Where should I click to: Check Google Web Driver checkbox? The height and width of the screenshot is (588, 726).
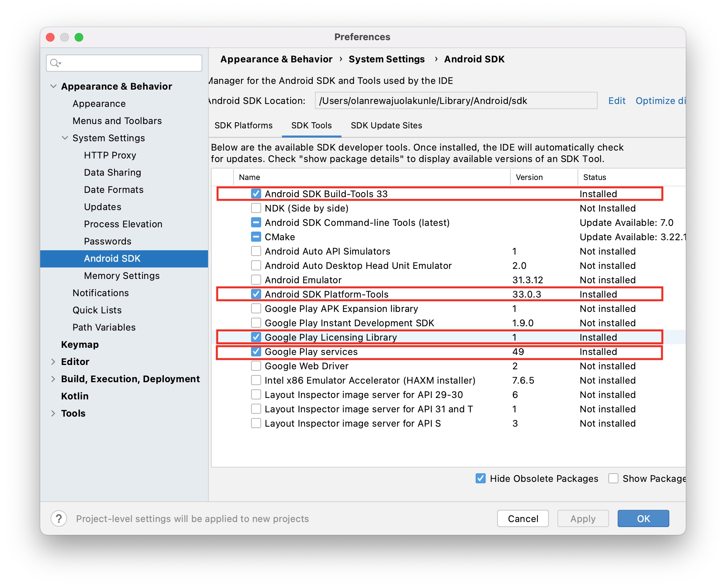tap(256, 366)
